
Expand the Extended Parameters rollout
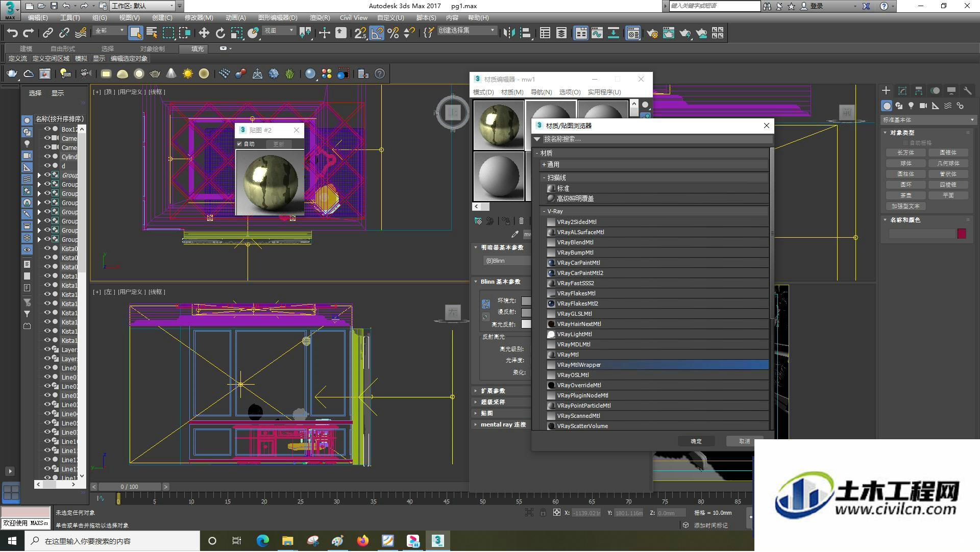pyautogui.click(x=493, y=391)
